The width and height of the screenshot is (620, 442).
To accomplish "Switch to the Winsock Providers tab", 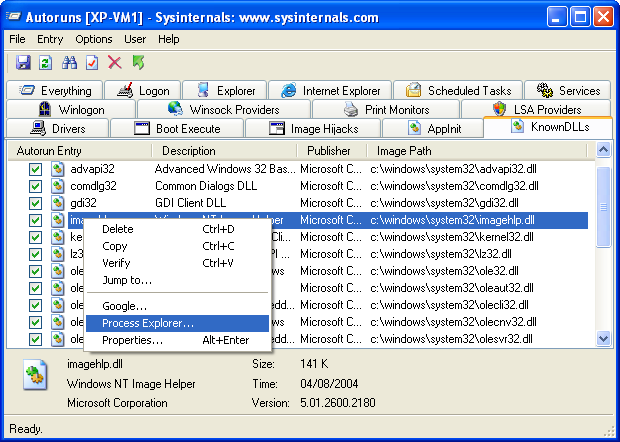I will [224, 110].
